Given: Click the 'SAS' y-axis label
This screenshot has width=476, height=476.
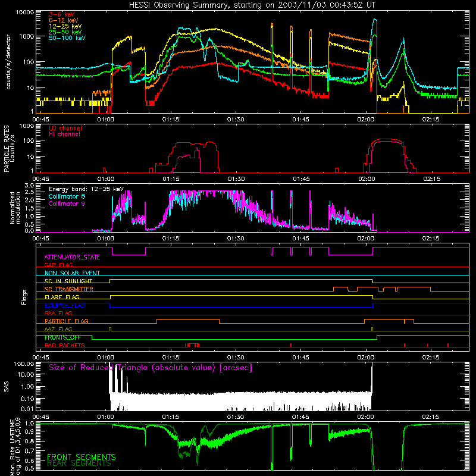Looking at the screenshot, I should click(x=7, y=387).
